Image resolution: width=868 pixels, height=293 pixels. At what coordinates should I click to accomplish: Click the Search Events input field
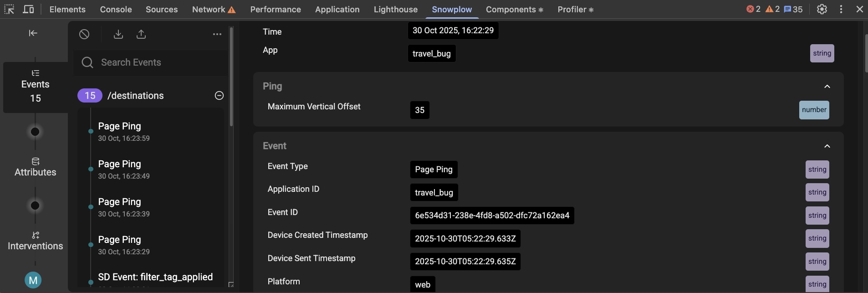[x=155, y=62]
